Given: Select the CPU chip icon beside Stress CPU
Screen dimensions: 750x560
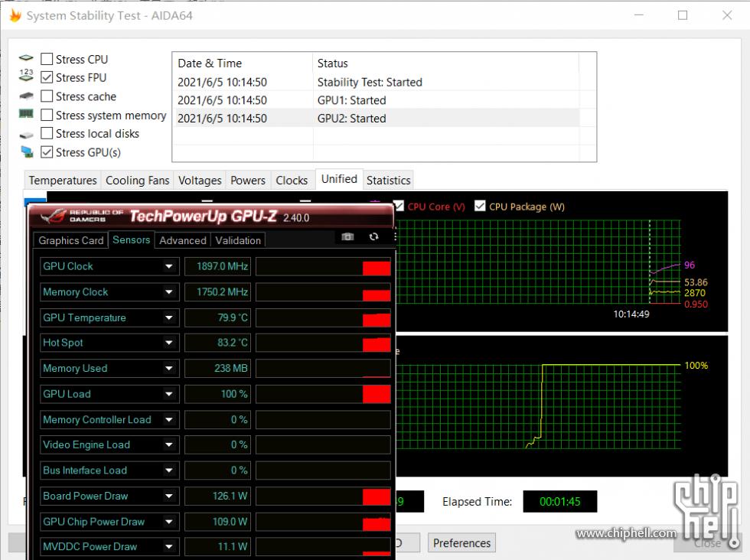Looking at the screenshot, I should click(25, 58).
